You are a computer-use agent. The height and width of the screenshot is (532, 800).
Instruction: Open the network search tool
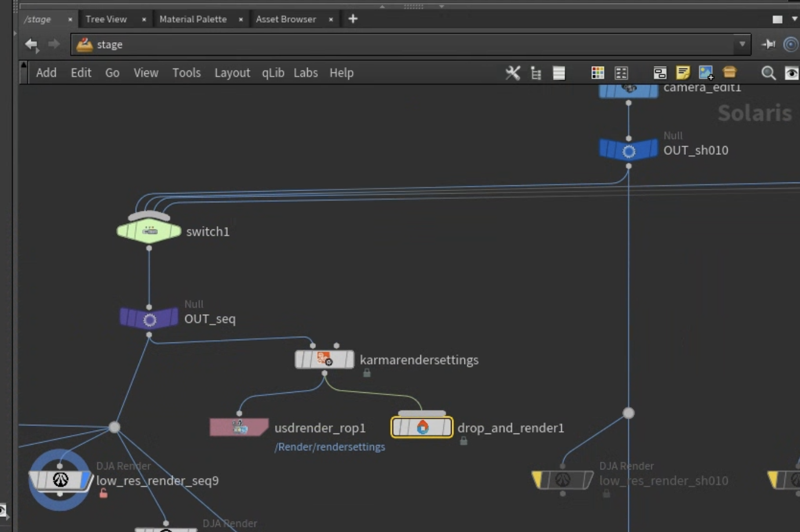point(768,73)
